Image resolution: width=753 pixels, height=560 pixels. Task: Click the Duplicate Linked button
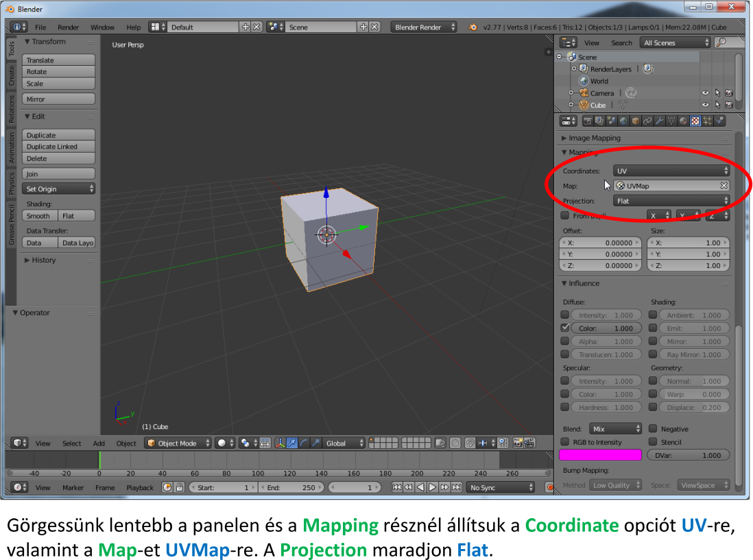click(58, 147)
